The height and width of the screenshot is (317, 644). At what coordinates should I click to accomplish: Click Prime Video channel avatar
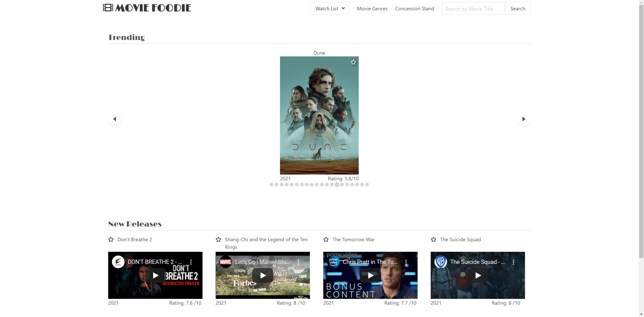pyautogui.click(x=333, y=262)
